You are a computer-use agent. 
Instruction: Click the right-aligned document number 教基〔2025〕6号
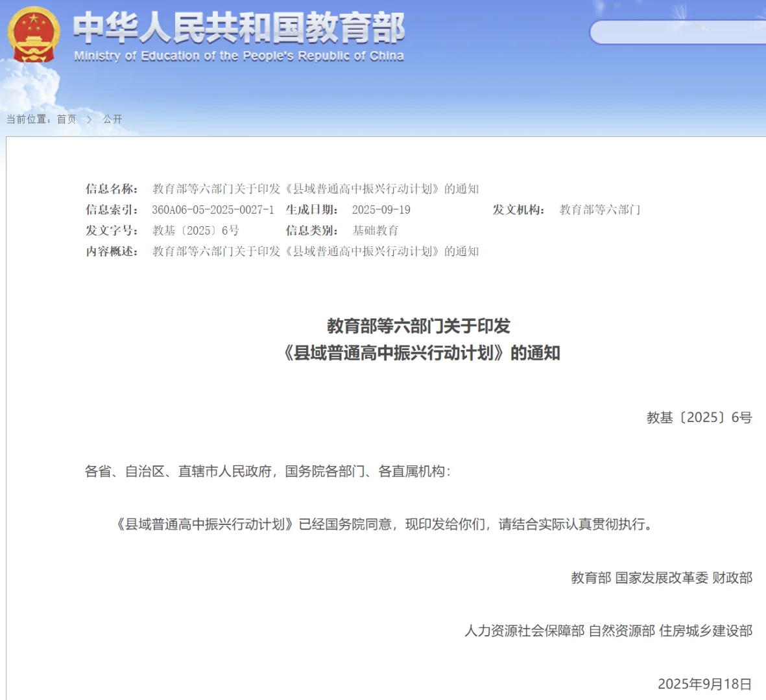pos(699,417)
